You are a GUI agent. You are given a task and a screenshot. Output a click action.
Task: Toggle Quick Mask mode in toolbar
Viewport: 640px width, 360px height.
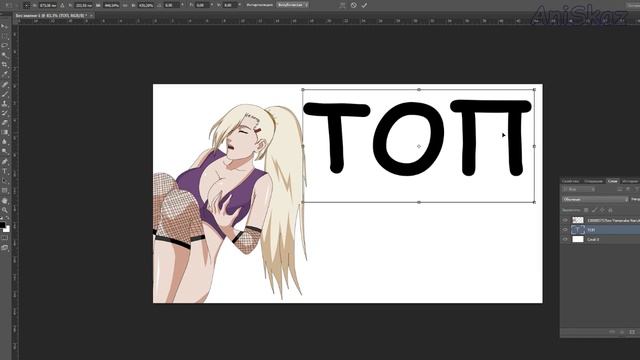click(4, 238)
